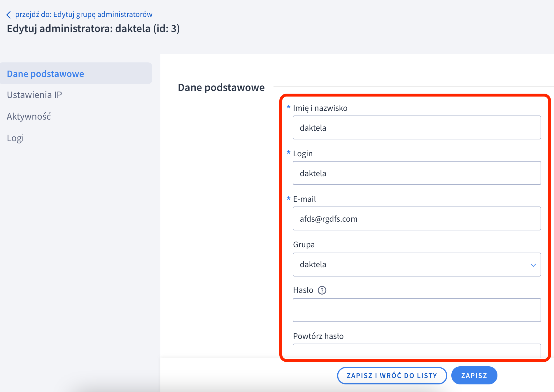
Task: Click the Hasło help question mark icon
Action: (x=322, y=290)
